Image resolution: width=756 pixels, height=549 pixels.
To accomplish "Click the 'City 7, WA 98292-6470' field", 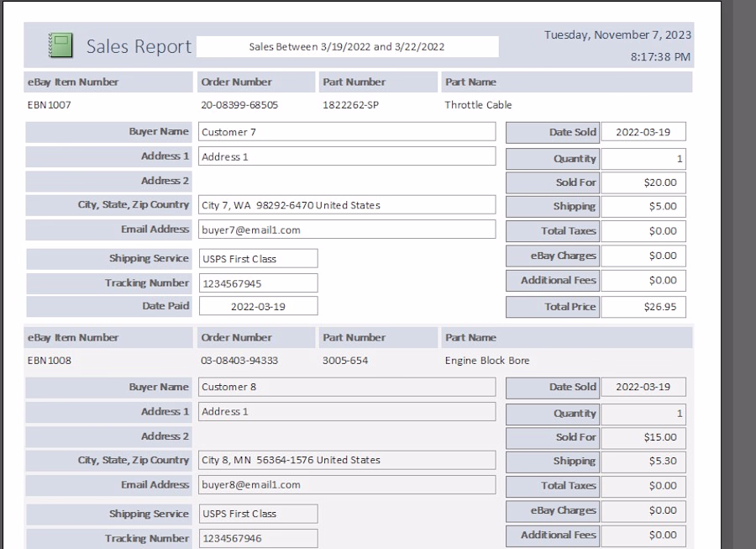I will click(347, 205).
